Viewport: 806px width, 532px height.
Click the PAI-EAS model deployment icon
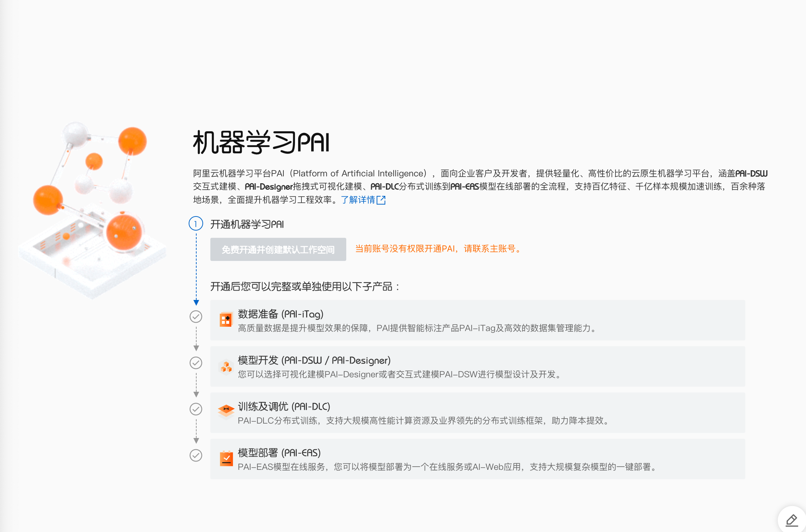click(226, 458)
